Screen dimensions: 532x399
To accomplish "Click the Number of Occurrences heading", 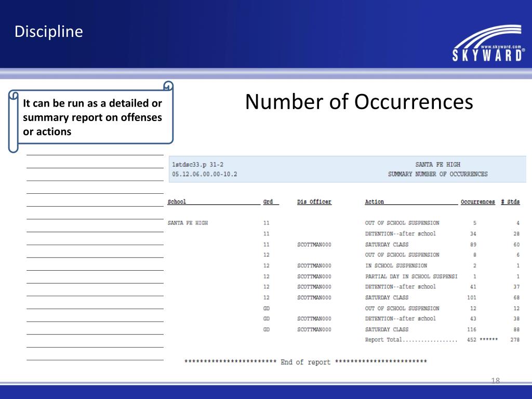I will pyautogui.click(x=359, y=101).
